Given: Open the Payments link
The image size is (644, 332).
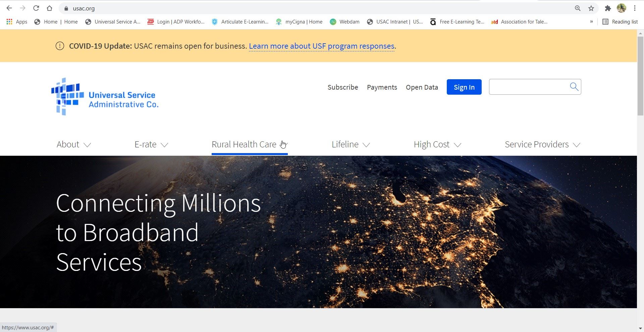Looking at the screenshot, I should click(x=382, y=87).
